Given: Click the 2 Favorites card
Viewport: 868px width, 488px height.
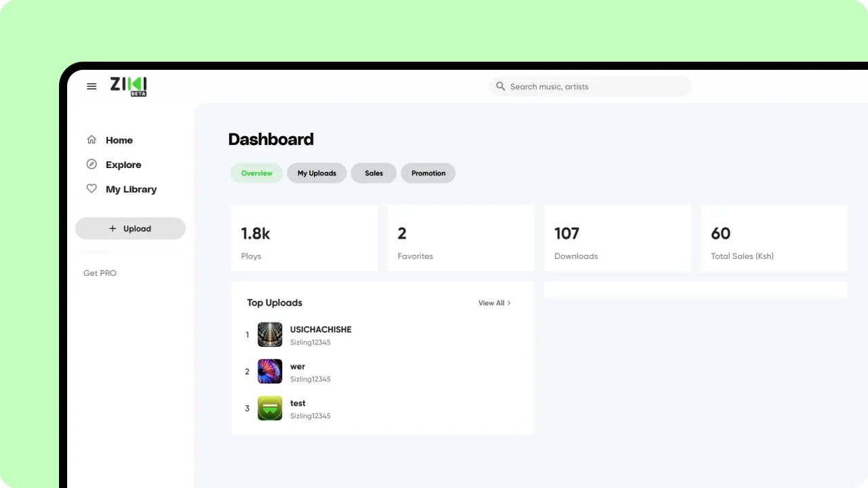Looking at the screenshot, I should click(x=460, y=238).
